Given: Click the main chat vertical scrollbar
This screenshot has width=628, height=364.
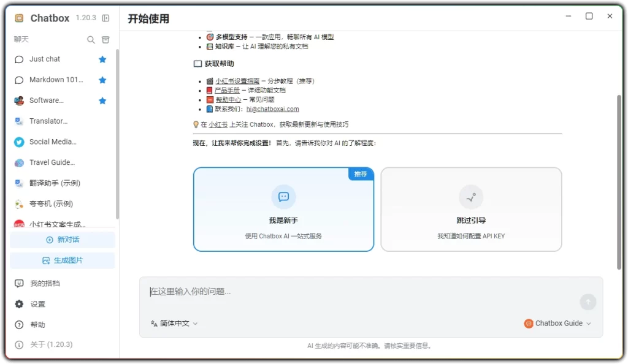Looking at the screenshot, I should pos(619,182).
